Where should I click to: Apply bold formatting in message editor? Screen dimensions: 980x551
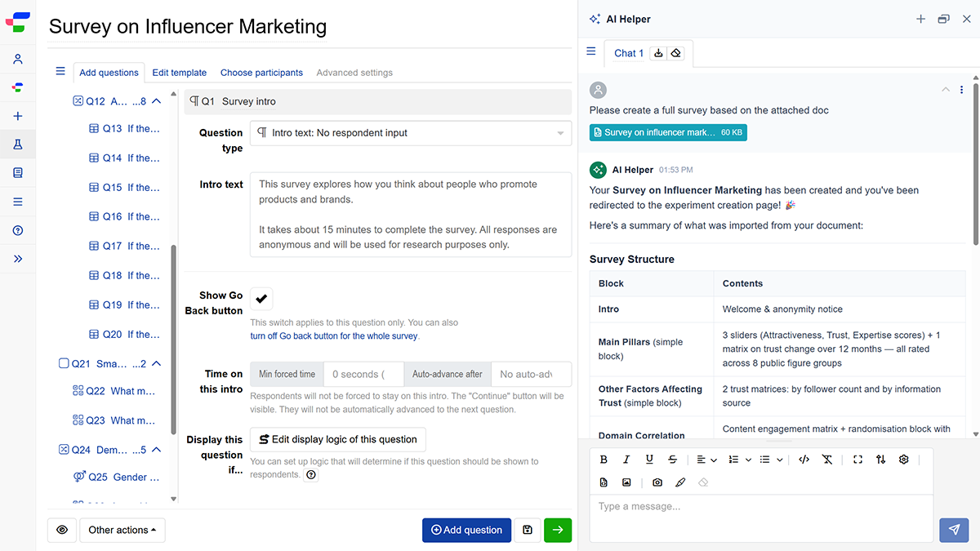[604, 460]
